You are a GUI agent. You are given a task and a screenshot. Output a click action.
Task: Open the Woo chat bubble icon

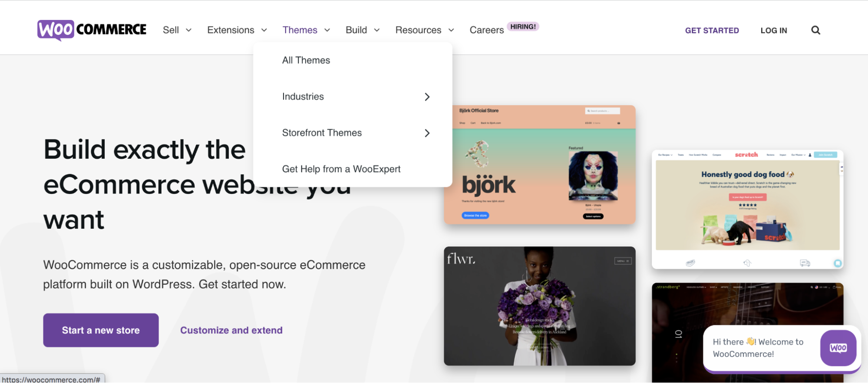pyautogui.click(x=838, y=348)
